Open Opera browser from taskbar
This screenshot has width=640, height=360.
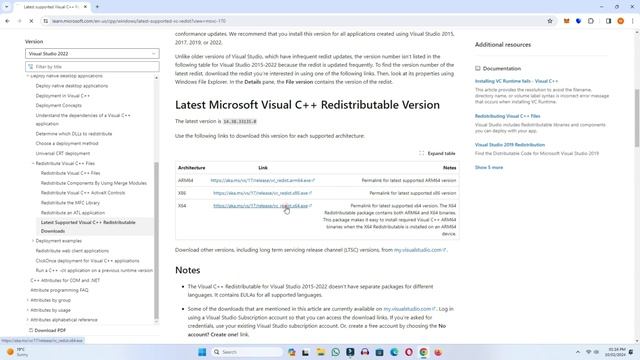point(409,352)
